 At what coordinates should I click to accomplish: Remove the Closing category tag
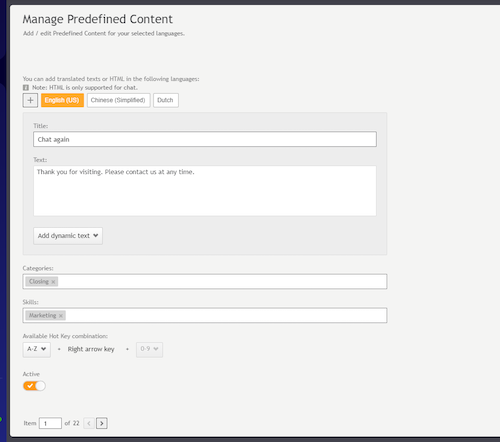[x=53, y=282]
